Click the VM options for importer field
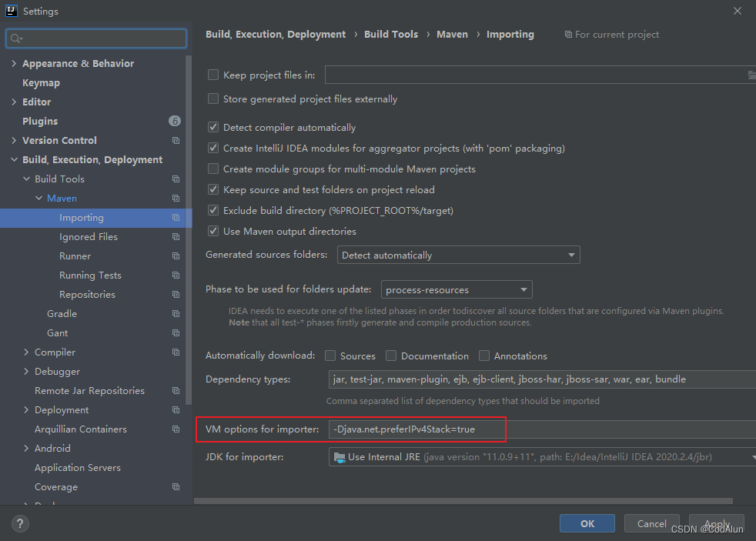756x541 pixels. tap(542, 429)
